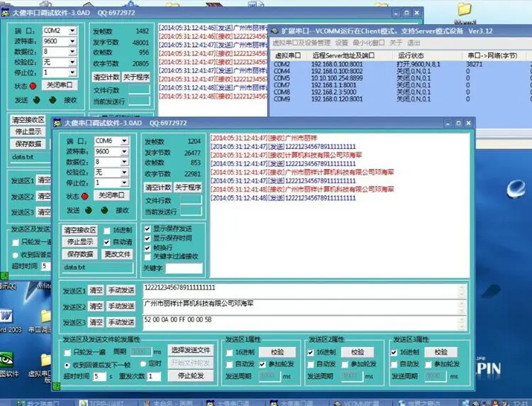Toggle 16进制 checkbox beside 清空接收区 in COM6
This screenshot has height=406, width=532.
pyautogui.click(x=106, y=231)
